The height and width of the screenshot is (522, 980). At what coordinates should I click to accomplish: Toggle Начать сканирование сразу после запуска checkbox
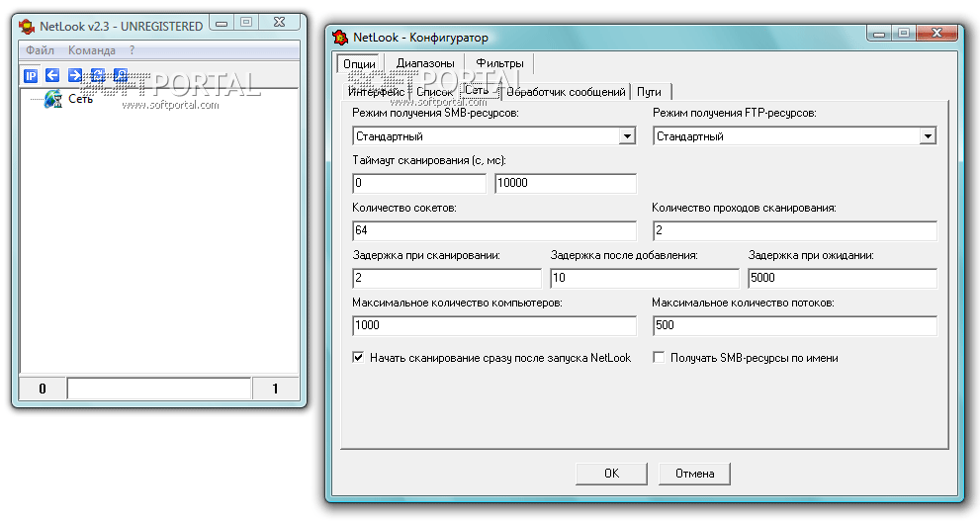click(358, 358)
